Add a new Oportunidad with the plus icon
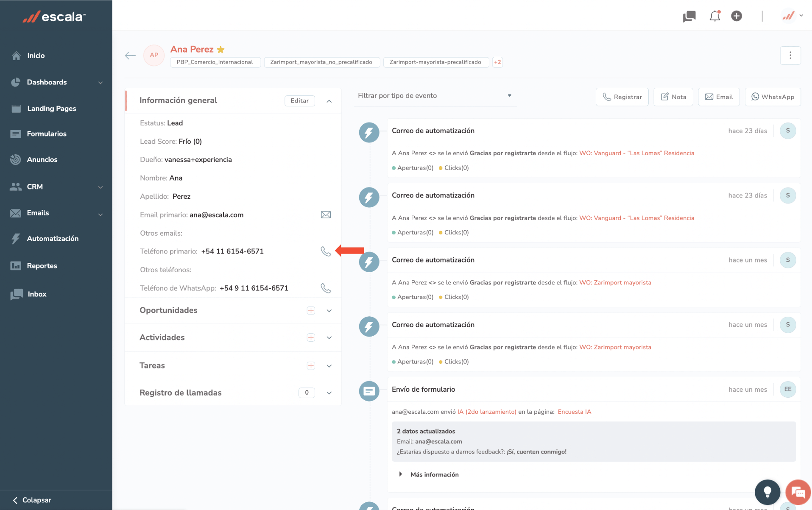The height and width of the screenshot is (510, 812). tap(311, 310)
